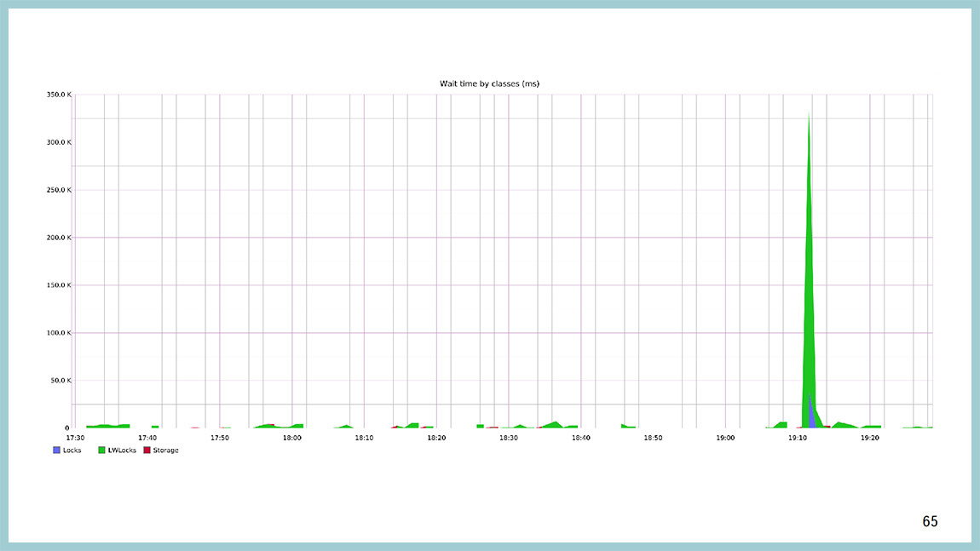Click the y-axis label '150.0 K'
The height and width of the screenshot is (551, 980).
coord(60,285)
